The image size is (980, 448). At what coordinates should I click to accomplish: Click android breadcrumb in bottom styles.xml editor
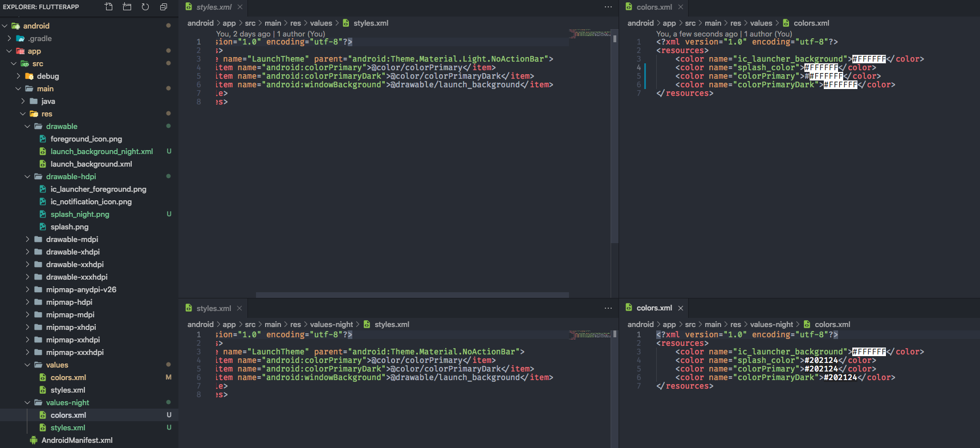[201, 324]
